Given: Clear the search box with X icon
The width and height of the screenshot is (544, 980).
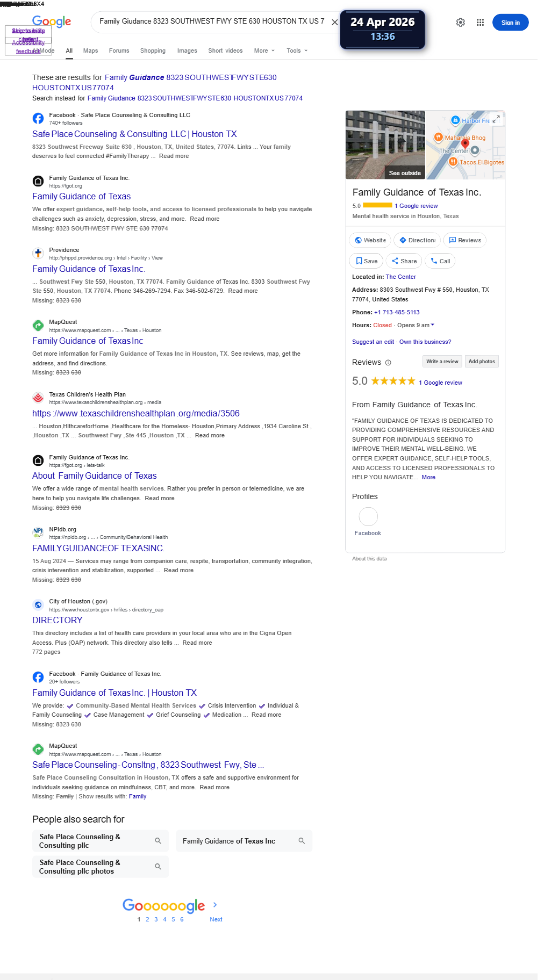Looking at the screenshot, I should pyautogui.click(x=334, y=22).
